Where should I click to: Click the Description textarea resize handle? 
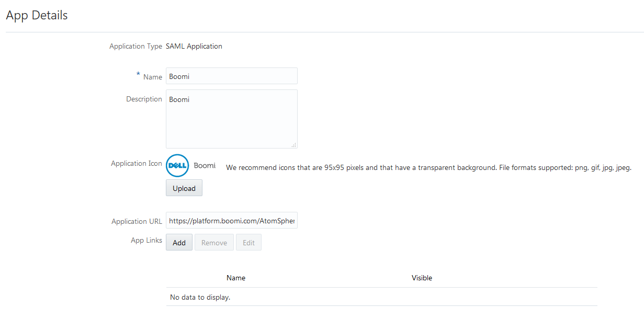pyautogui.click(x=294, y=145)
